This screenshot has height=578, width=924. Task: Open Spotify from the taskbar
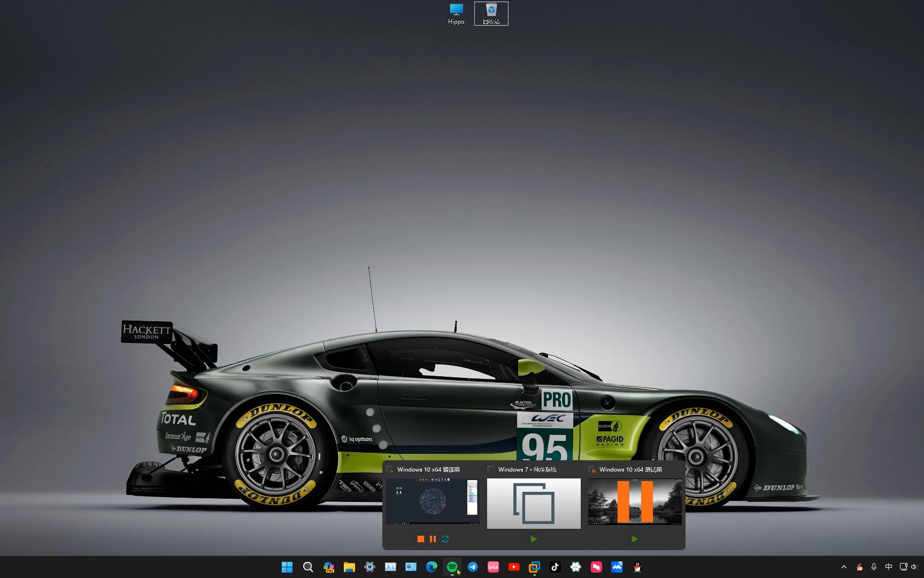[452, 567]
